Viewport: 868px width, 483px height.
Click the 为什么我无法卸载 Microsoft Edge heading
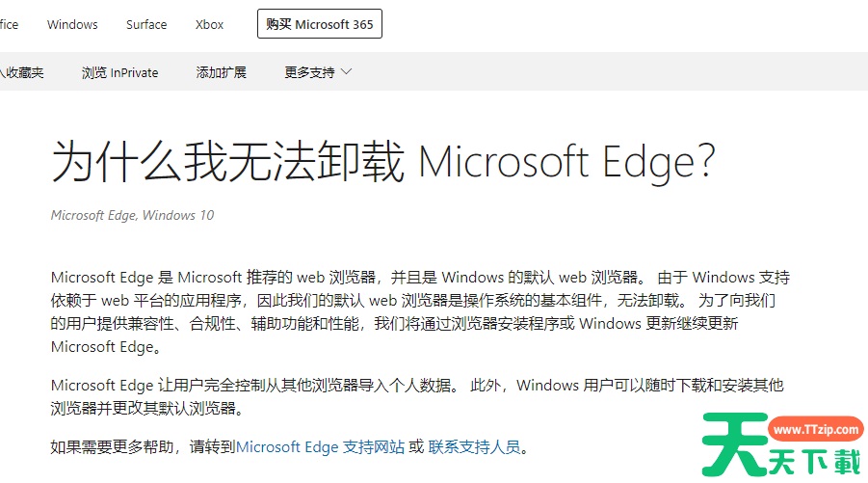(382, 162)
